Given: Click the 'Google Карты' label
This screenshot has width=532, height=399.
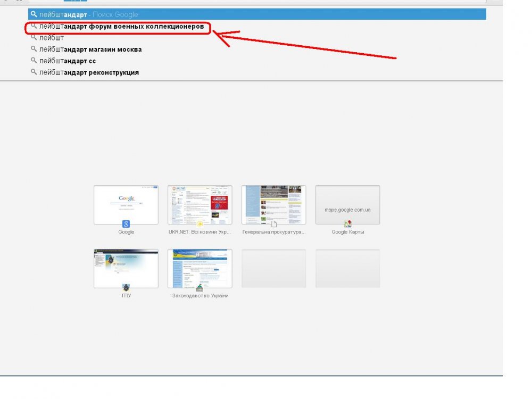Looking at the screenshot, I should (x=348, y=232).
